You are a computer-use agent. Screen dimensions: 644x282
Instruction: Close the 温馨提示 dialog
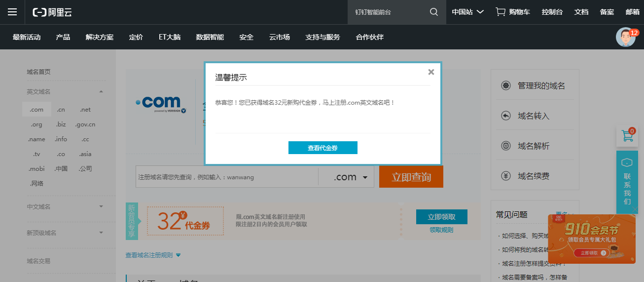coord(431,72)
